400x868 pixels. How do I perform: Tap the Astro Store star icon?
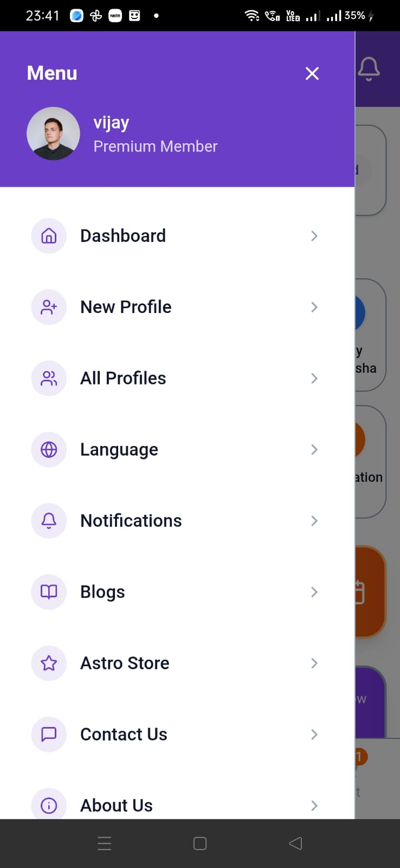[x=49, y=663]
